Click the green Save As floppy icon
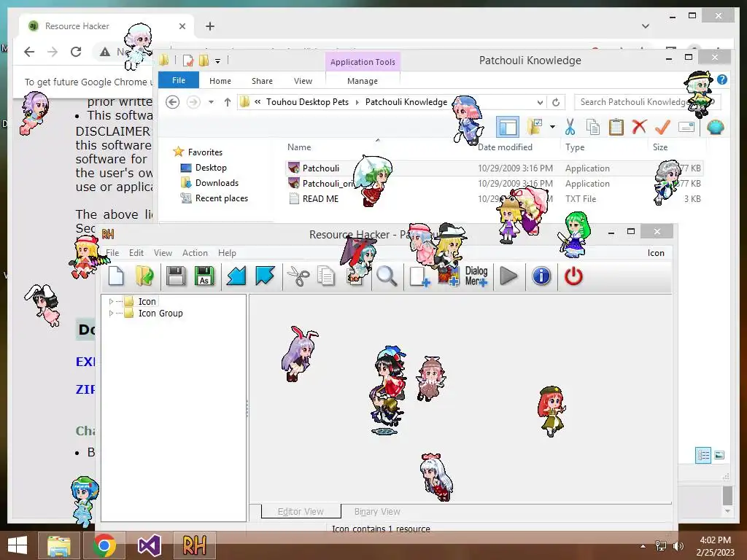 (204, 276)
